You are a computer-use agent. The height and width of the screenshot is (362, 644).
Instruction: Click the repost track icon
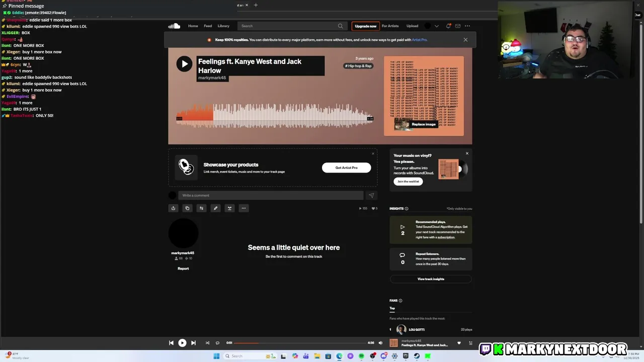[201, 208]
